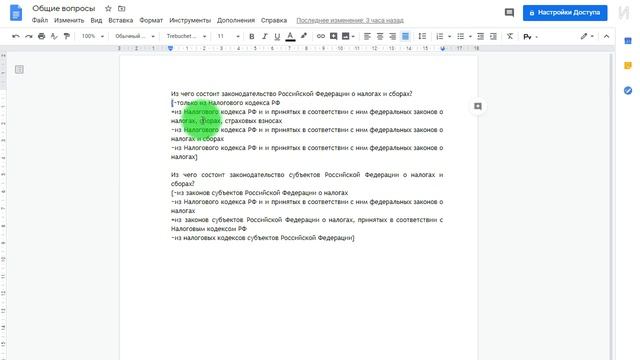Expand bulleted list style dropdown arrow
This screenshot has height=360, width=640.
coord(470,36)
